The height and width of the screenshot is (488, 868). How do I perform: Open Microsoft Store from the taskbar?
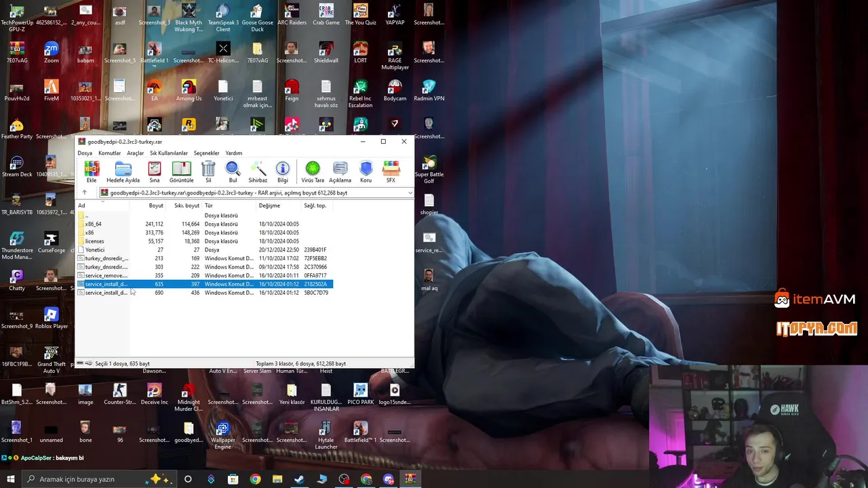tap(233, 479)
